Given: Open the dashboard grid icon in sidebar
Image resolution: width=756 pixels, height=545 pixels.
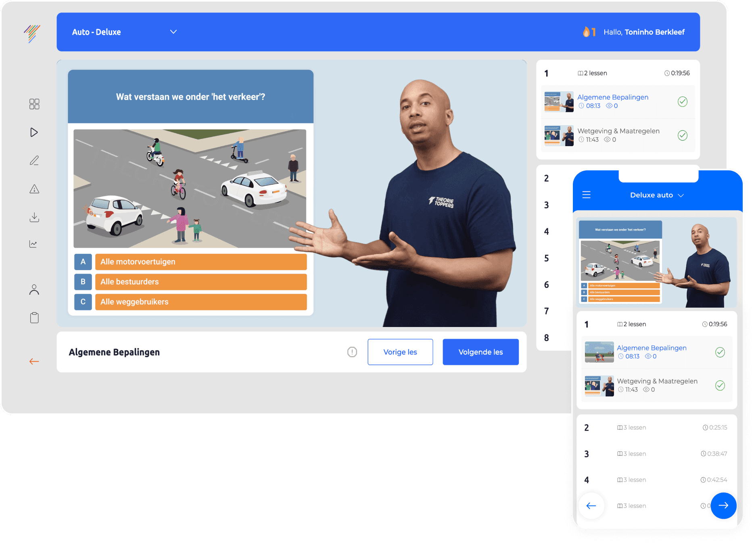Looking at the screenshot, I should (34, 104).
